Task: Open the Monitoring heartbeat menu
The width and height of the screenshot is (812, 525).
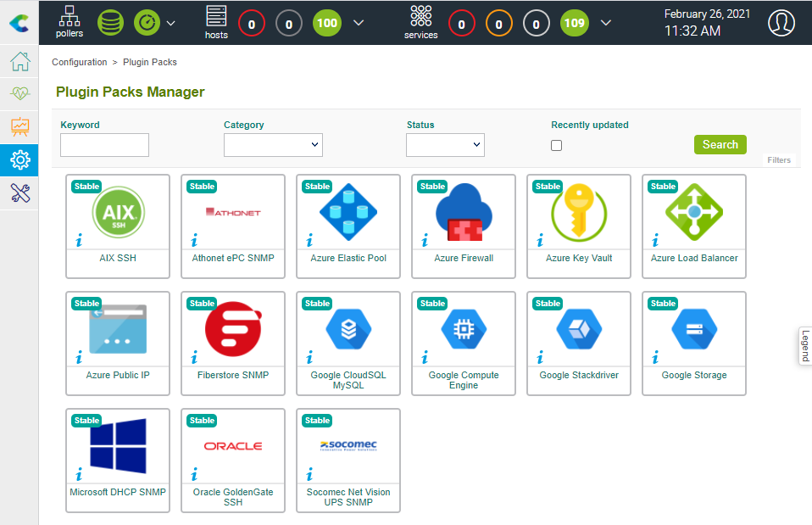Action: pos(19,94)
